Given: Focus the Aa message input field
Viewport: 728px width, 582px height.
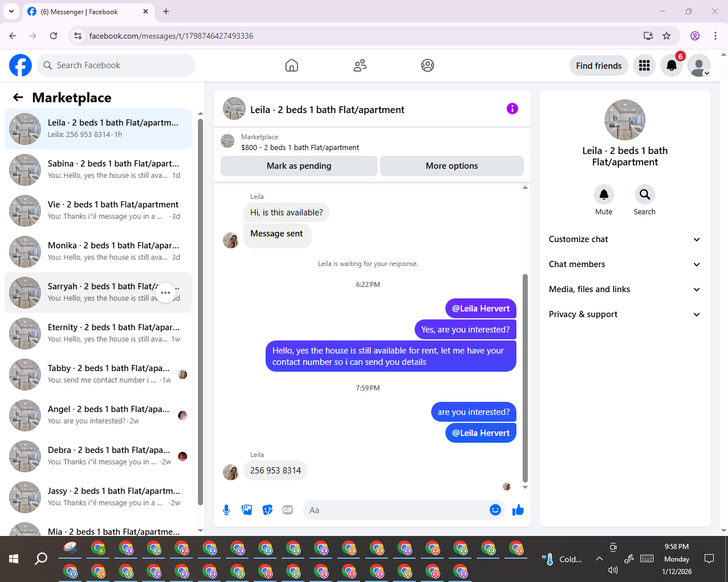Looking at the screenshot, I should pyautogui.click(x=404, y=510).
